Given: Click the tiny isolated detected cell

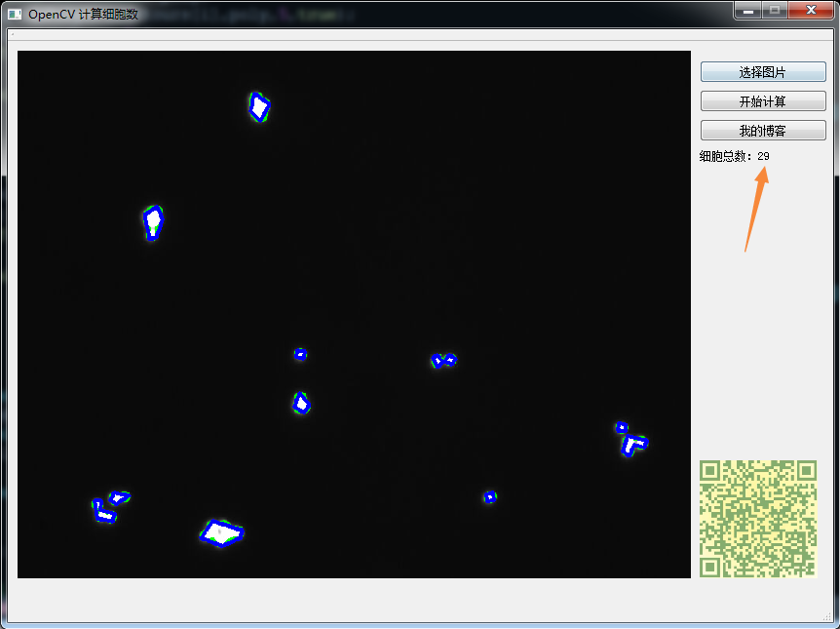Looking at the screenshot, I should 489,496.
